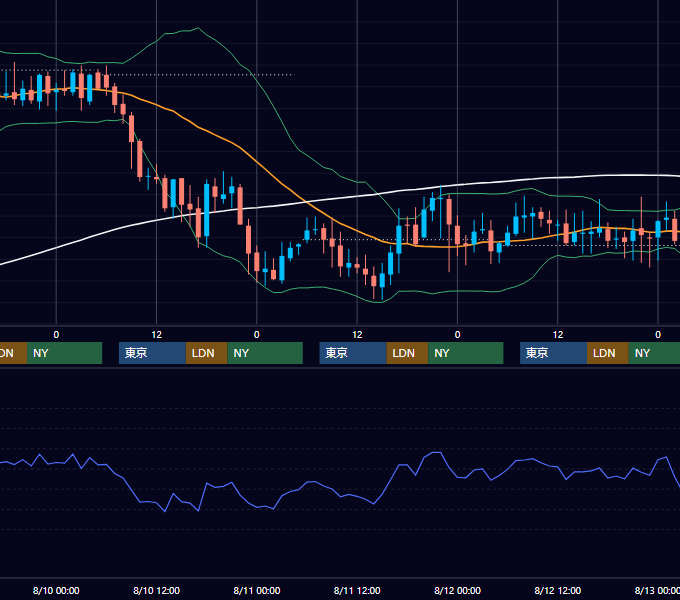Select the NY session block spanning 8/10 00:00
The image size is (680, 600).
pos(64,353)
